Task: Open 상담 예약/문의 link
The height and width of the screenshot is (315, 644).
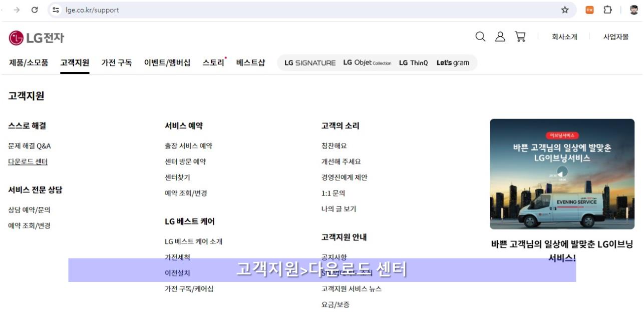Action: 29,210
